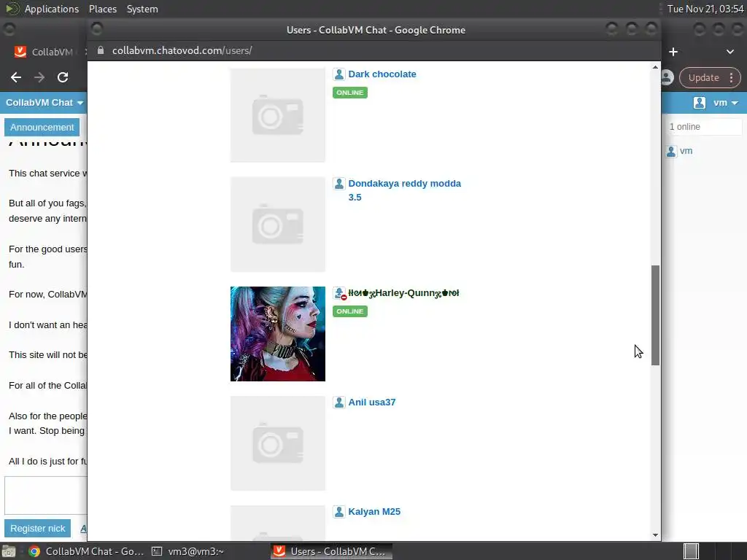Switch to CollabVM Chat taskbar window
The height and width of the screenshot is (560, 747).
[86, 551]
